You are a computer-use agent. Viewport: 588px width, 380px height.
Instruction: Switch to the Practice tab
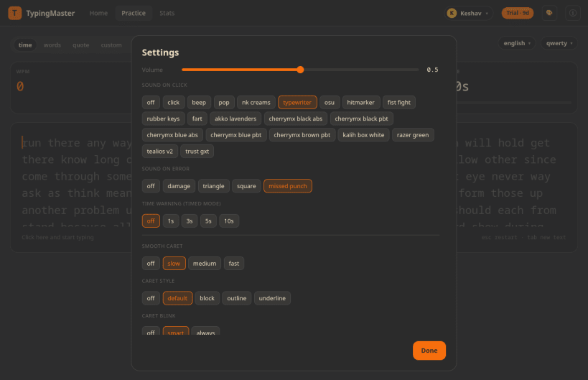click(x=134, y=13)
